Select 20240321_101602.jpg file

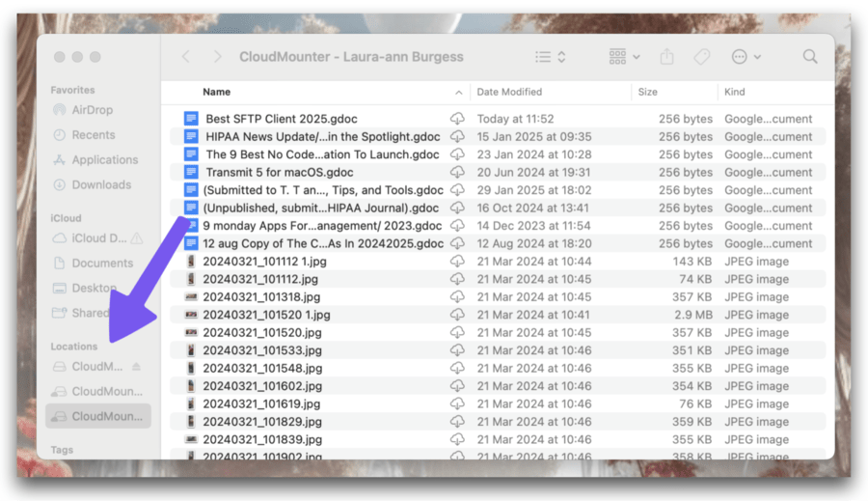click(262, 386)
